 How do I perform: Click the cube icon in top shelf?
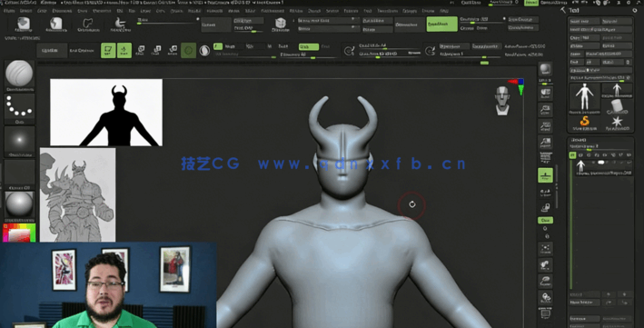[x=281, y=25]
